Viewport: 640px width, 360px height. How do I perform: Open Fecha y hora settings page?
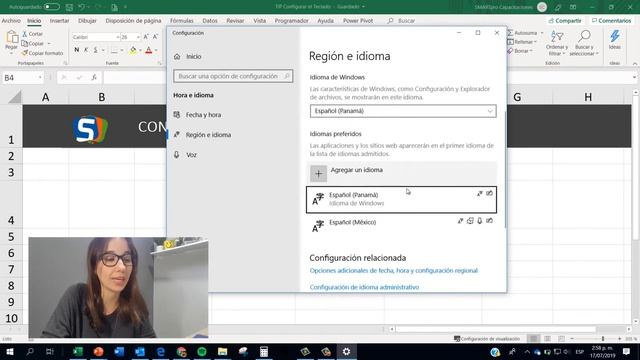[198, 115]
